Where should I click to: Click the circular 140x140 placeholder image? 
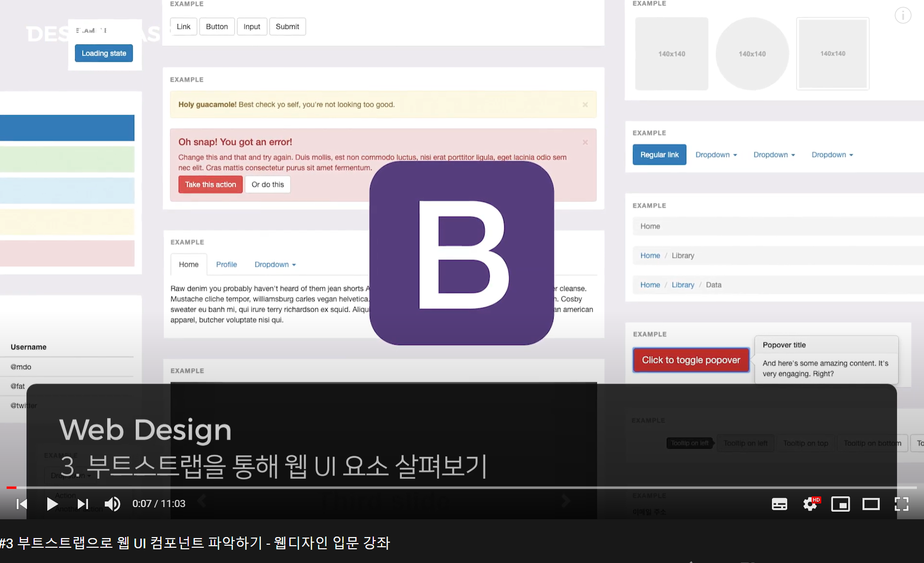tap(752, 54)
